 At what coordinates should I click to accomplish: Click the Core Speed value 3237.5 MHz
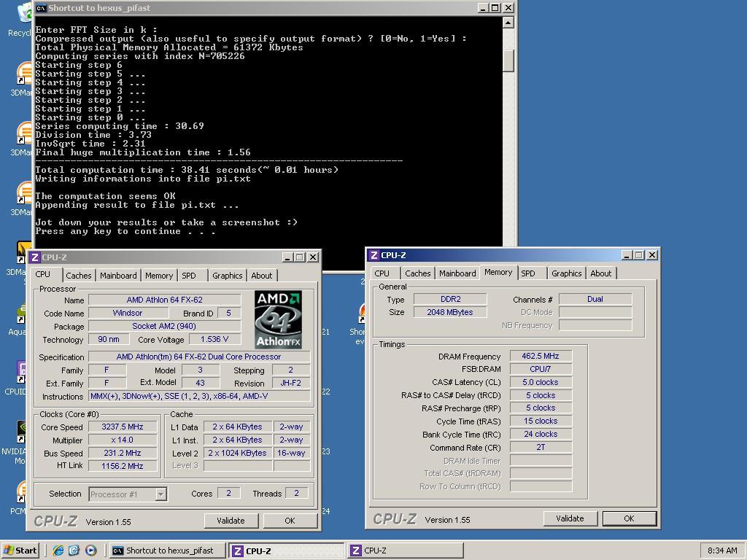[123, 427]
